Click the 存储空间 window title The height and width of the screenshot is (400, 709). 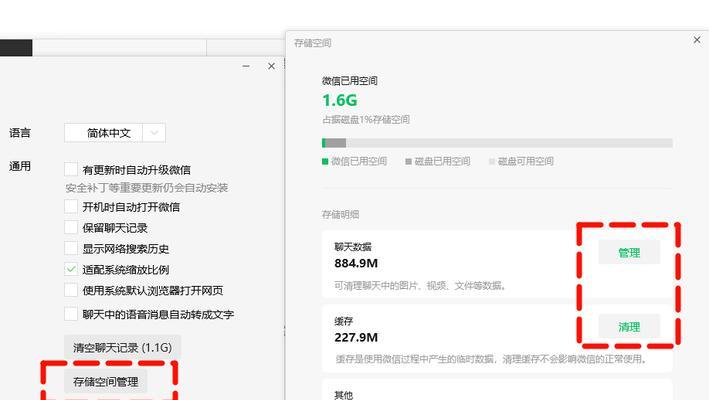pyautogui.click(x=312, y=43)
